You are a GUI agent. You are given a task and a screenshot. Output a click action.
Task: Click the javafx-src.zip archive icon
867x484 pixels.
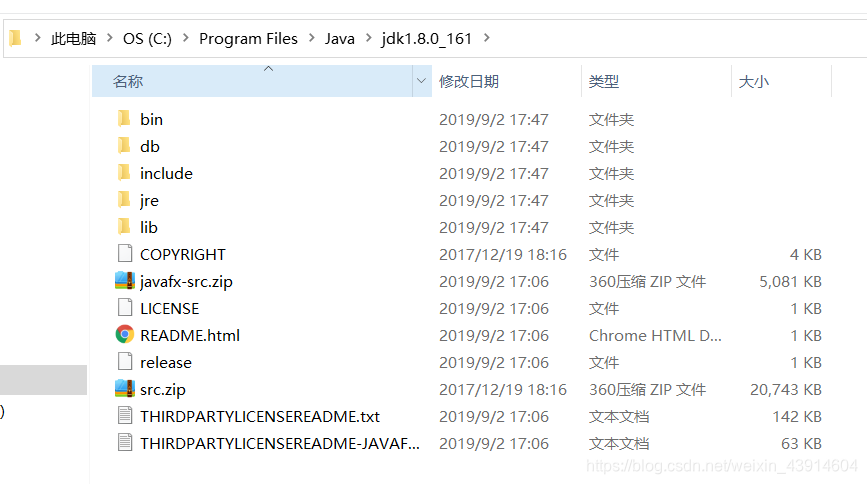click(x=124, y=280)
